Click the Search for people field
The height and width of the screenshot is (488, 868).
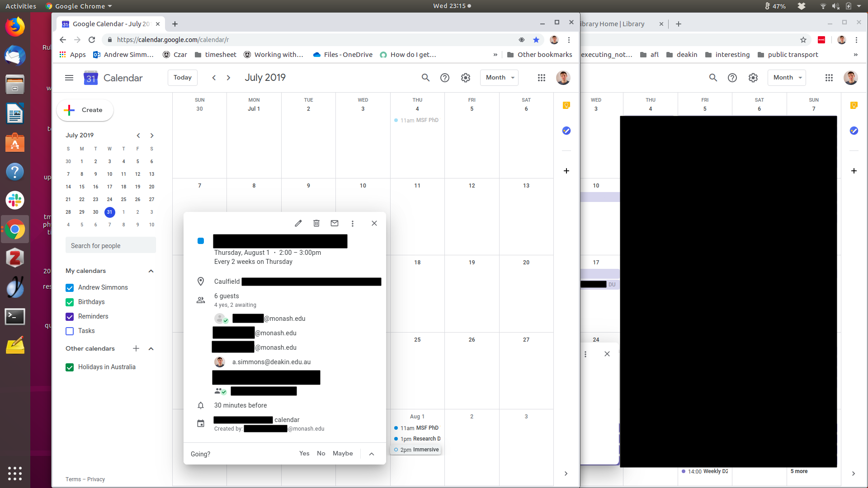pos(111,246)
